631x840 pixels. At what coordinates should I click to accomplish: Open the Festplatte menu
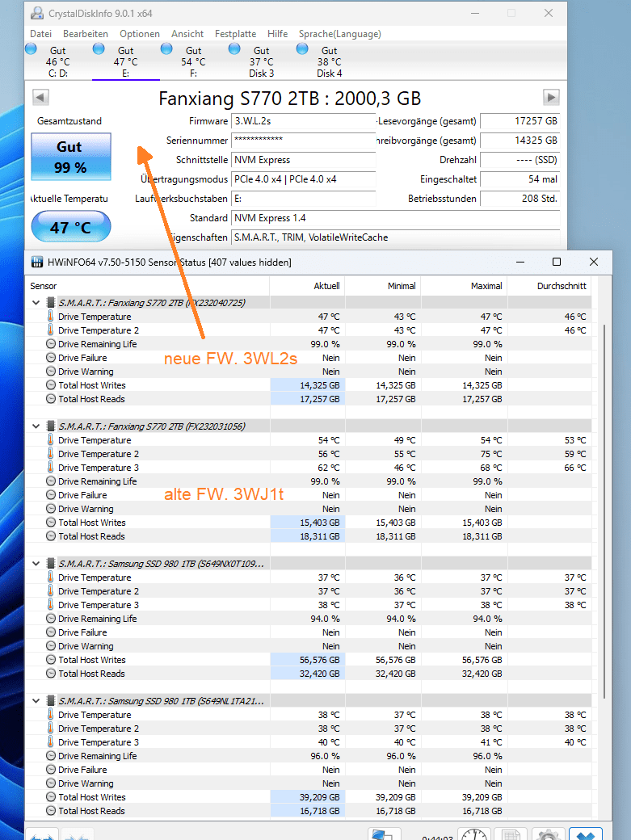coord(235,34)
